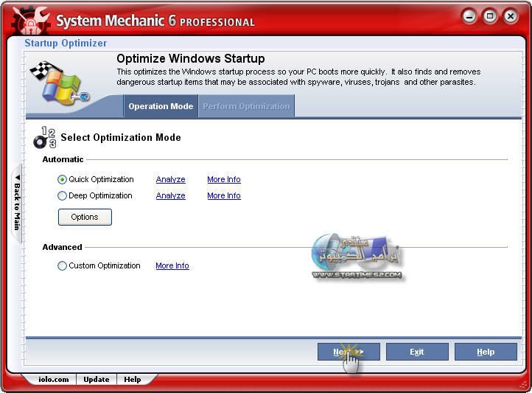Viewport: 532px width, 393px height.
Task: Select the Deep Optimization radio button
Action: (x=62, y=196)
